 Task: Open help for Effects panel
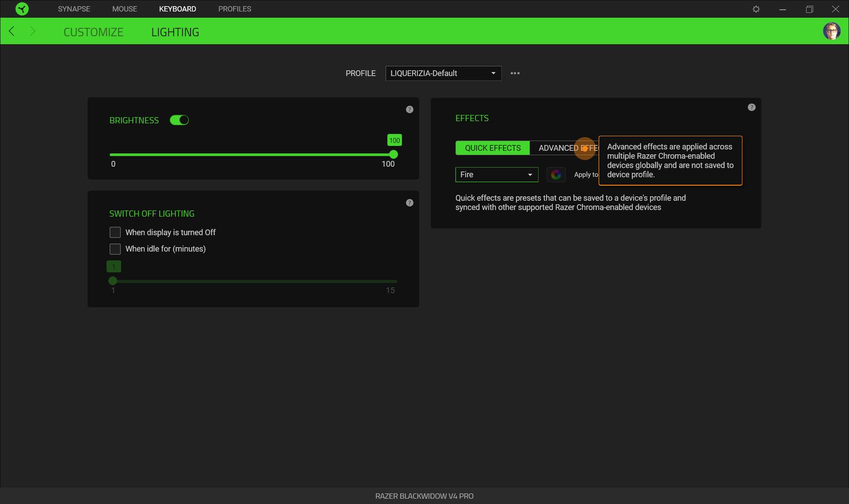point(751,107)
